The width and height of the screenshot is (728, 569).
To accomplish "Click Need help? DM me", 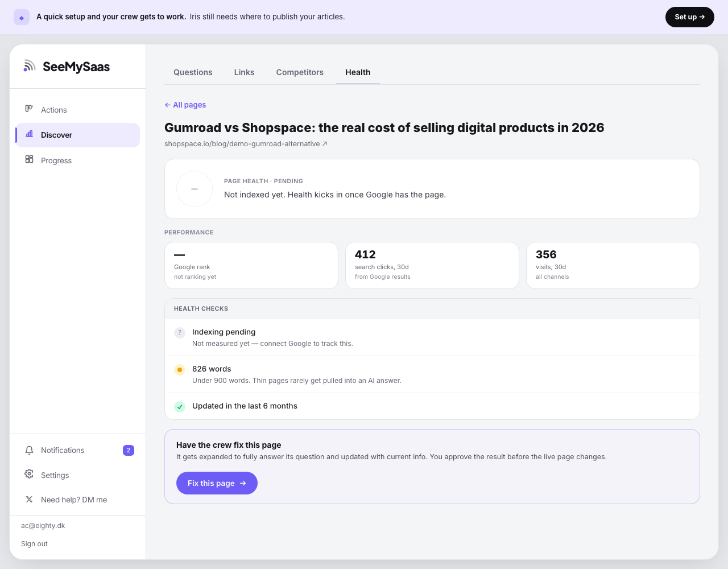I will (x=77, y=500).
